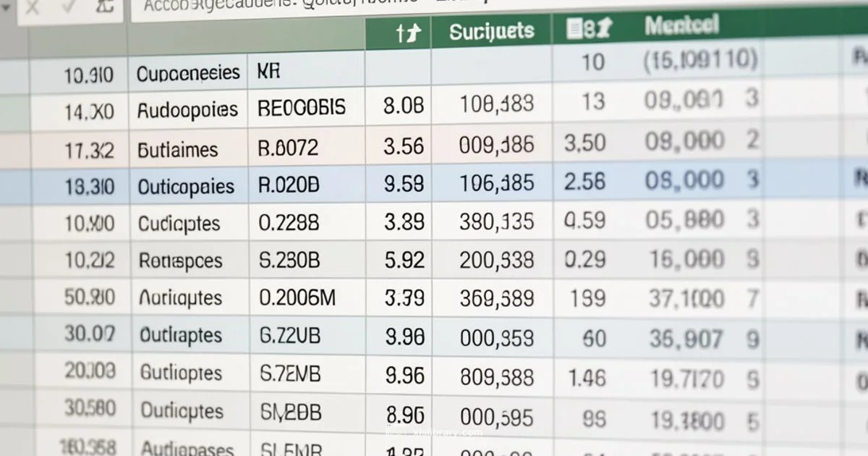Select the cell with value 35,907
The width and height of the screenshot is (868, 456).
685,338
